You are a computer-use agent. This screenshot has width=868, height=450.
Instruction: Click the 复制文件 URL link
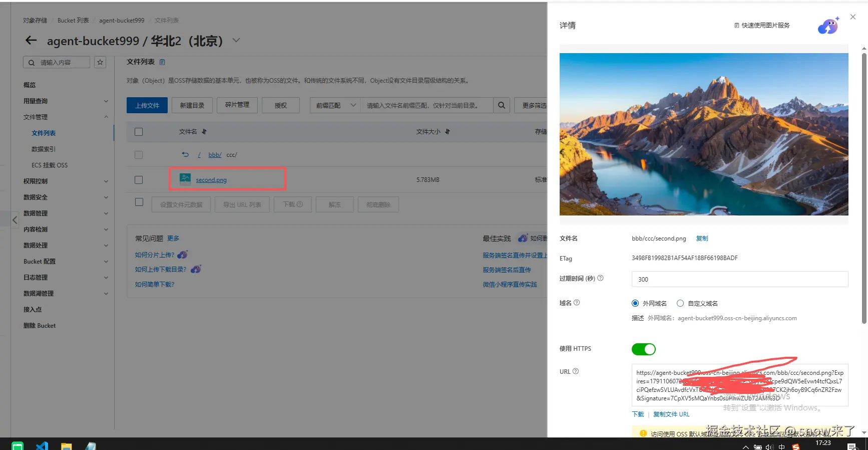pos(671,414)
